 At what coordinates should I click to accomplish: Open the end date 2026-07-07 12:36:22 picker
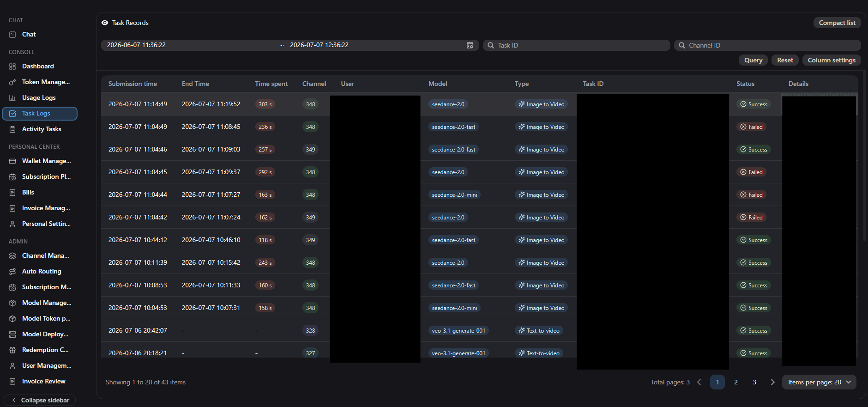[x=319, y=45]
